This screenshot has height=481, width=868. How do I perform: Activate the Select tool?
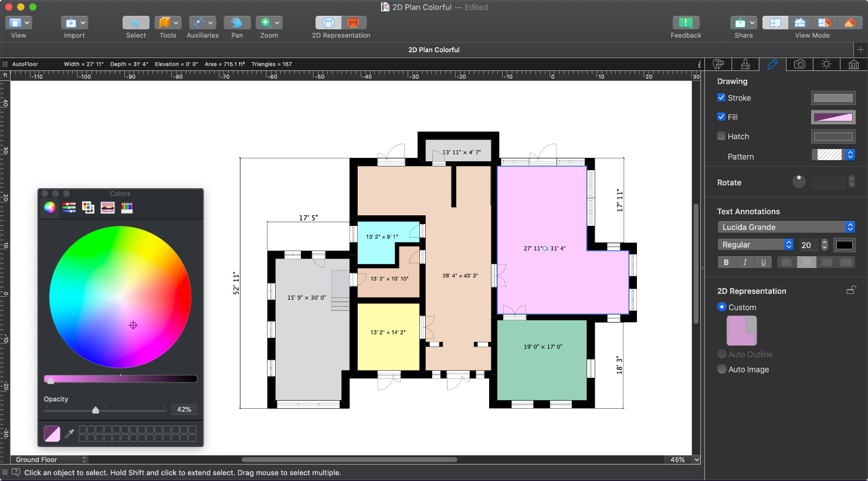[x=135, y=22]
